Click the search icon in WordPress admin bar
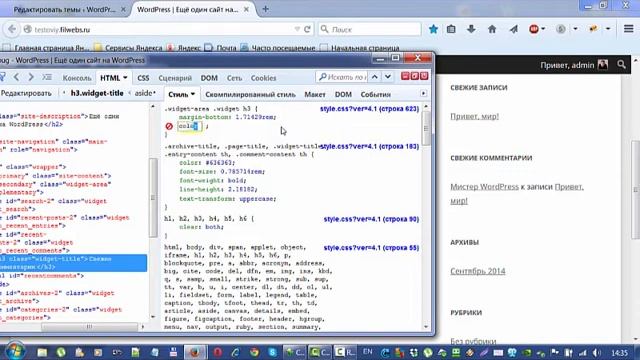This screenshot has width=640, height=360. 621,64
